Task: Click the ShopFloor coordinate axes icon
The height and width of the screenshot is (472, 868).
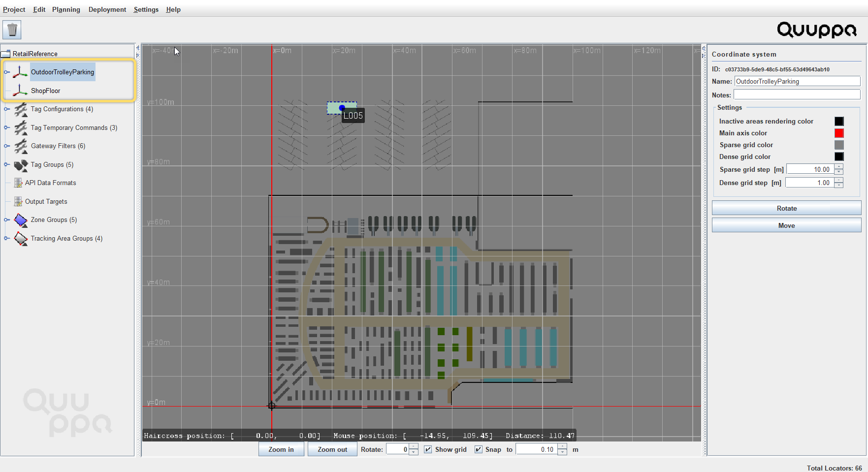Action: 20,91
